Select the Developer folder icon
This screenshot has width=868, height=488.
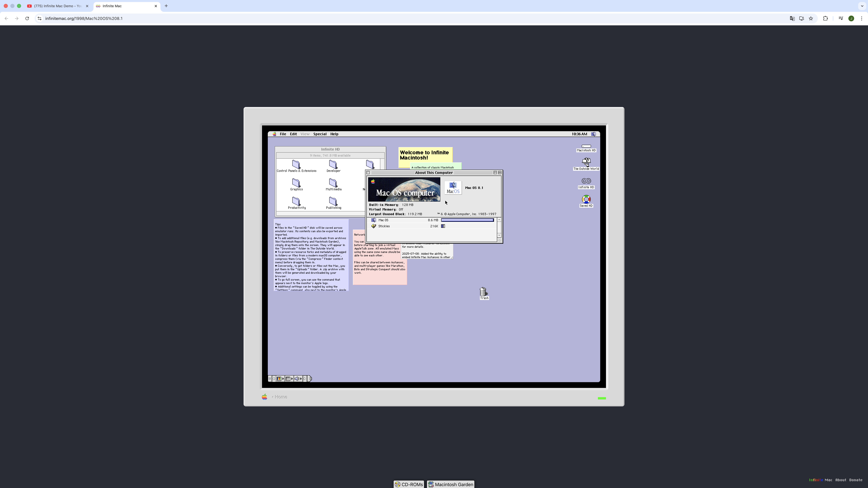(x=333, y=164)
